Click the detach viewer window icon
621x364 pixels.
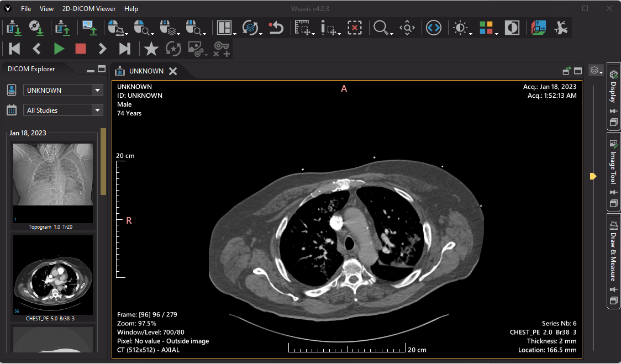(566, 71)
